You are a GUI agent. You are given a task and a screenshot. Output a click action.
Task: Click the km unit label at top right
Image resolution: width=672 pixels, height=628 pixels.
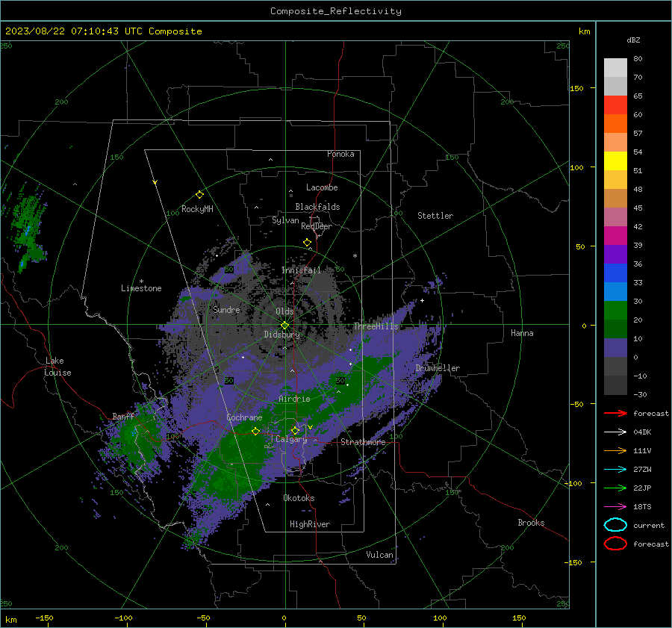click(x=585, y=31)
